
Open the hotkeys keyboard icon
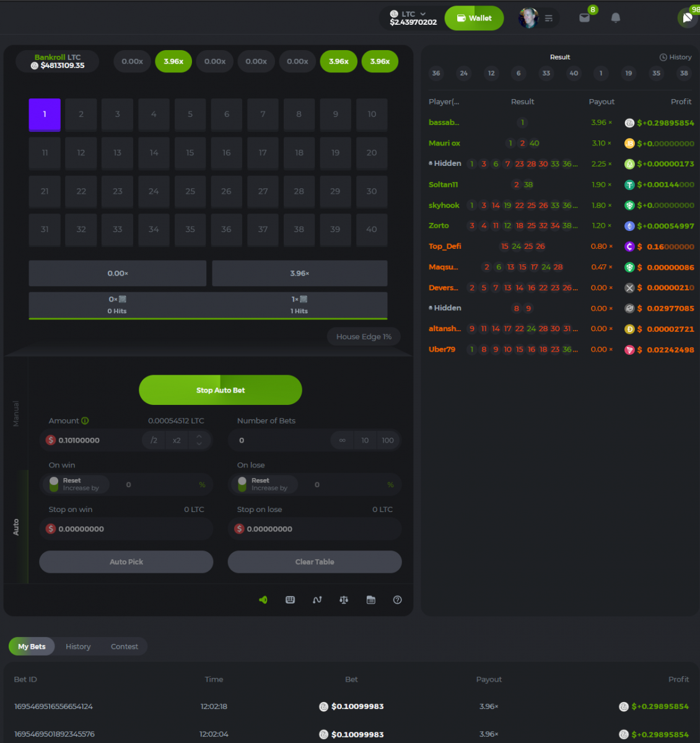tap(290, 600)
